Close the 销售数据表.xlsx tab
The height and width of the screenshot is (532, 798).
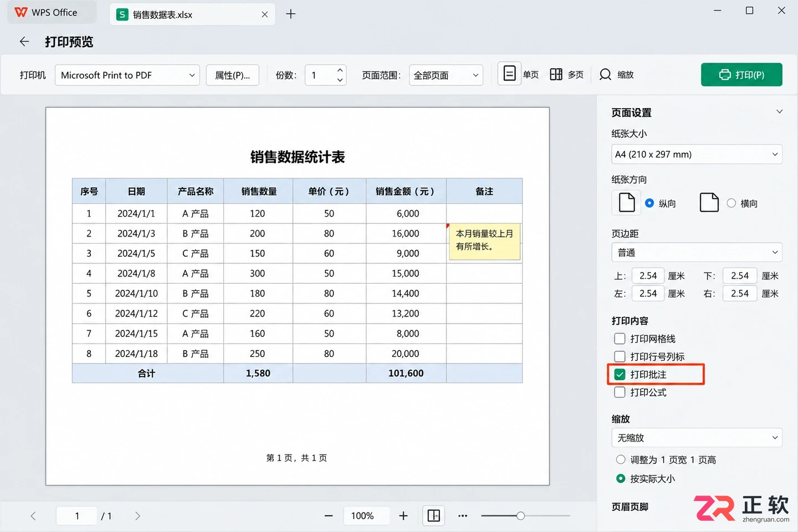click(264, 14)
